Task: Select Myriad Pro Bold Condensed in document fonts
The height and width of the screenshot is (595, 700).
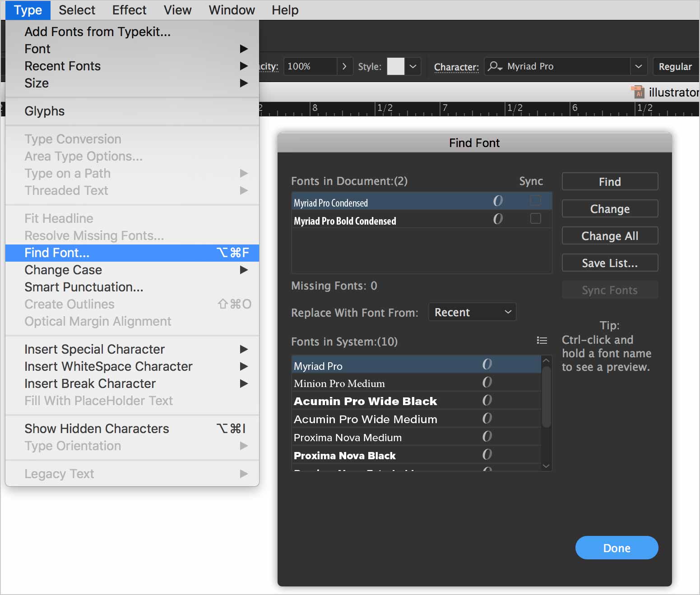Action: (x=422, y=219)
